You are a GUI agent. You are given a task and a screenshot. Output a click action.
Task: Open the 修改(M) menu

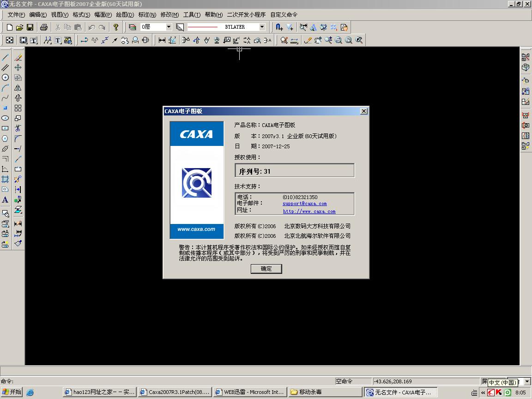click(x=169, y=15)
